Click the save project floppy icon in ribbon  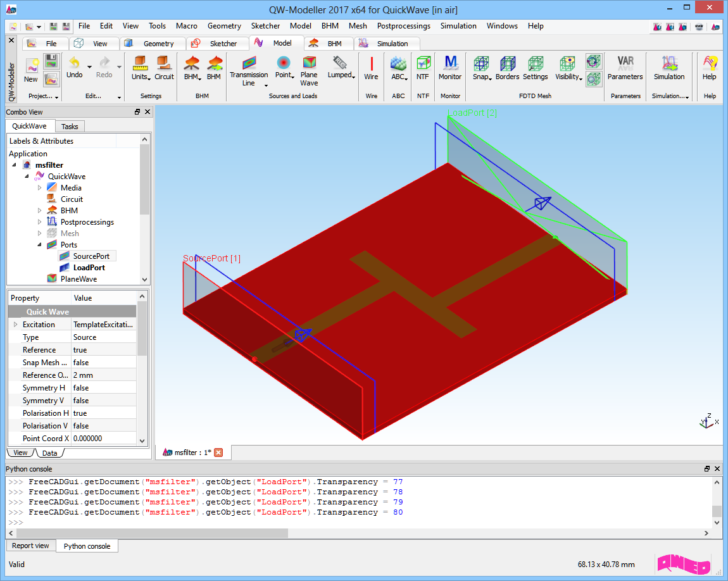tap(51, 61)
